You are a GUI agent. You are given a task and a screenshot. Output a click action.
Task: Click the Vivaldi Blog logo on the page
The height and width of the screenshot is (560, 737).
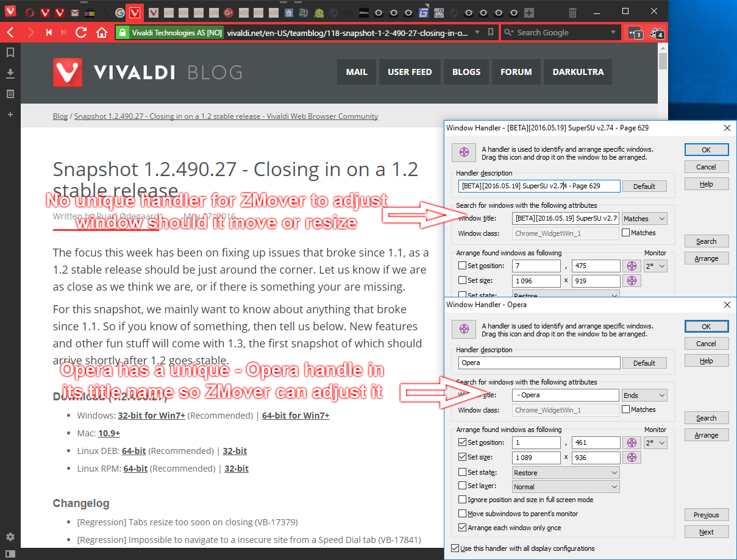(147, 73)
